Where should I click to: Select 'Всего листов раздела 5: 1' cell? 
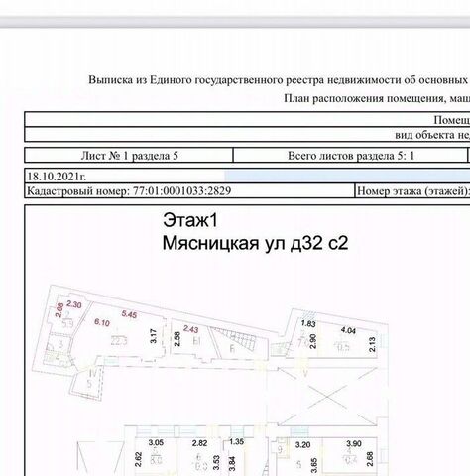tap(351, 155)
